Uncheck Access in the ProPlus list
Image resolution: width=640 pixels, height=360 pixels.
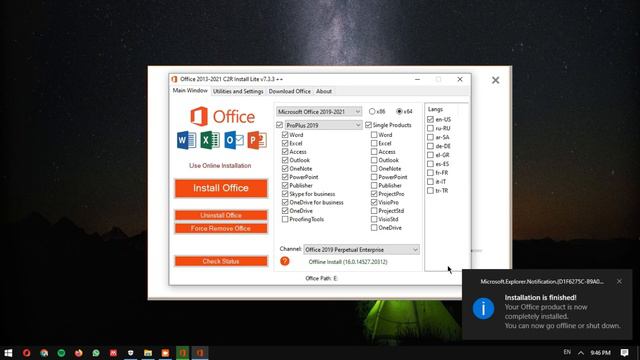tap(285, 151)
